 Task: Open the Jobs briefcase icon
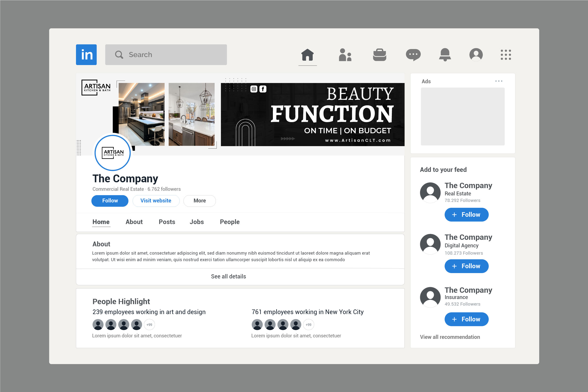[x=379, y=55]
